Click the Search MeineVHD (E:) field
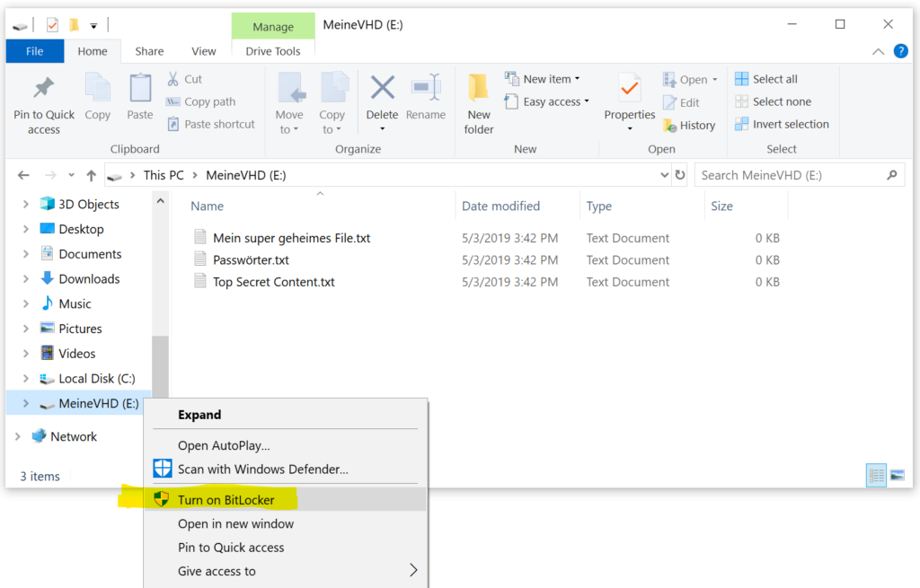Viewport: 920px width, 588px height. click(791, 175)
